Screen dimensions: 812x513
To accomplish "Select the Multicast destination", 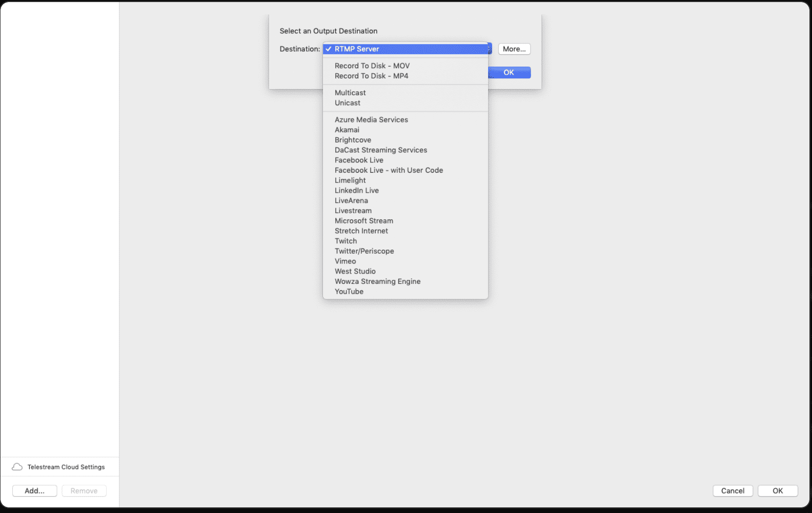I will (x=405, y=93).
